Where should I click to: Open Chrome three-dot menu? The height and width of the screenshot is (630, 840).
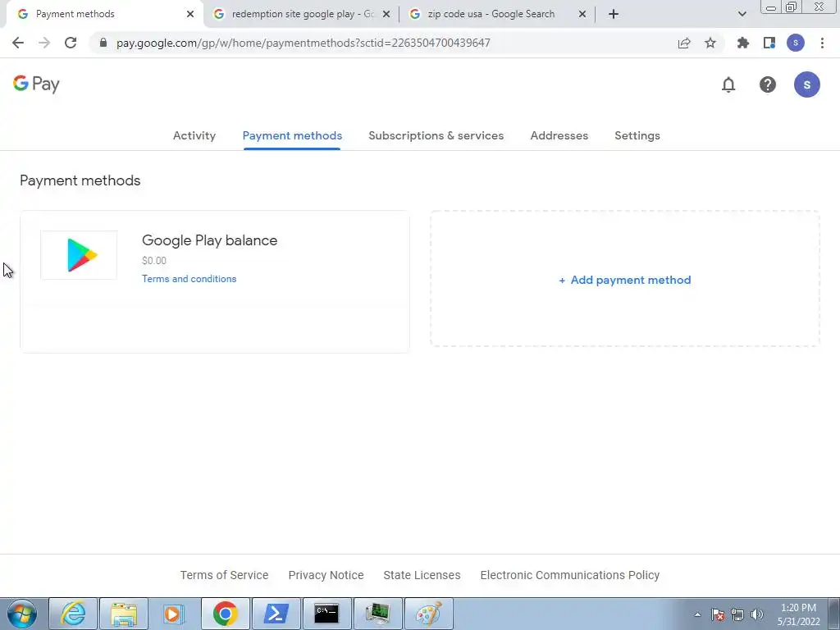[x=822, y=43]
